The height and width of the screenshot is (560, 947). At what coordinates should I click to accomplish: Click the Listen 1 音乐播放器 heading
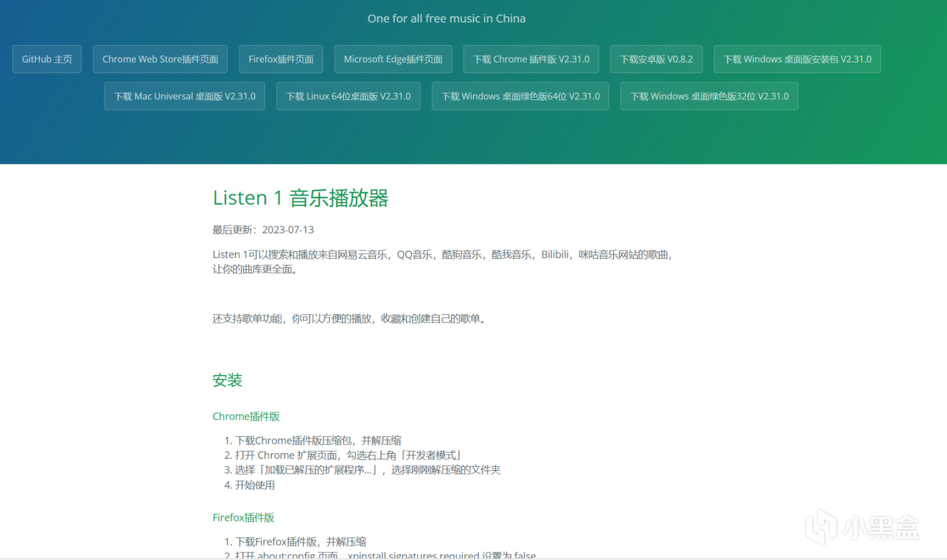[301, 197]
